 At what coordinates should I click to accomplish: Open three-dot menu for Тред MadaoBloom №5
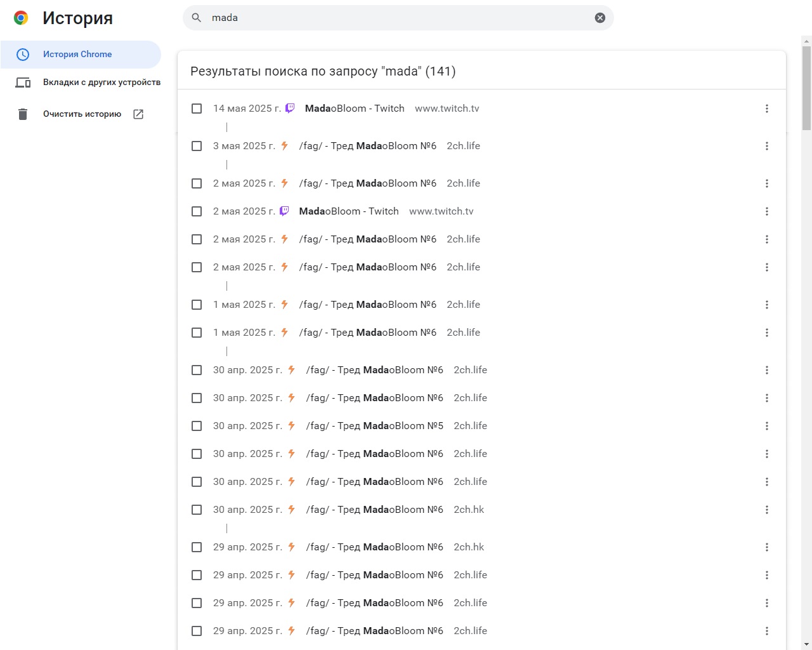click(x=767, y=426)
